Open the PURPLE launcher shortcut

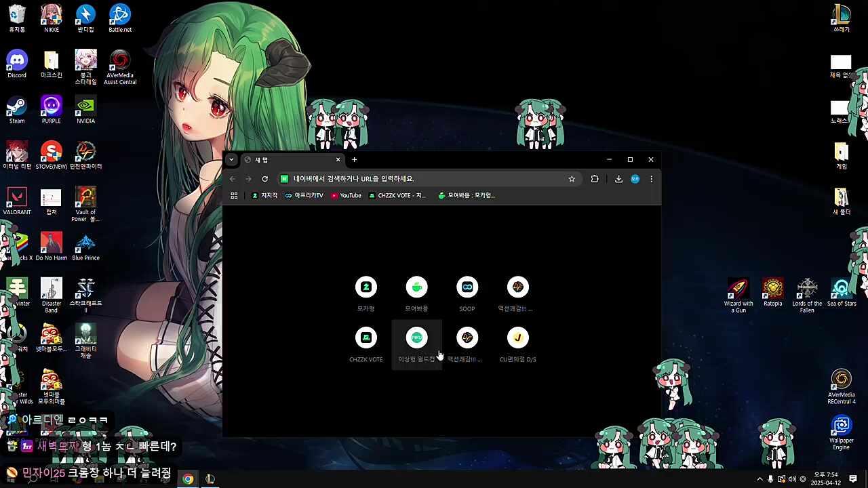(x=52, y=110)
